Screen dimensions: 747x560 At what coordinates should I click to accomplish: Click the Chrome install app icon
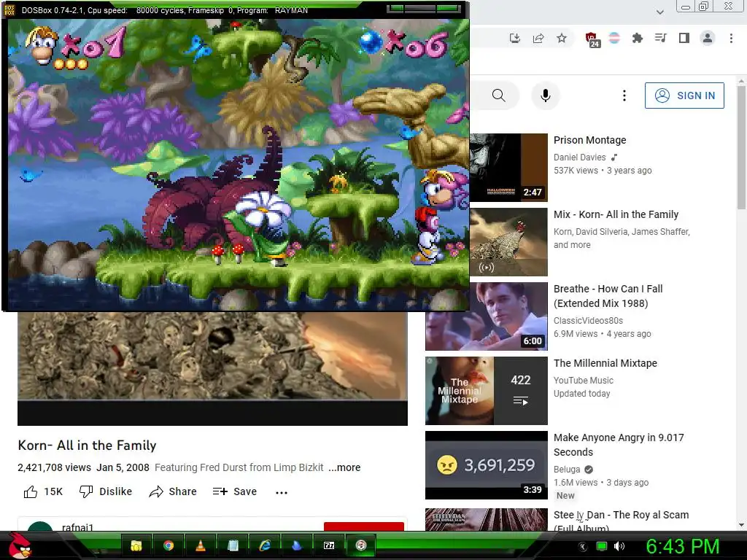click(514, 38)
